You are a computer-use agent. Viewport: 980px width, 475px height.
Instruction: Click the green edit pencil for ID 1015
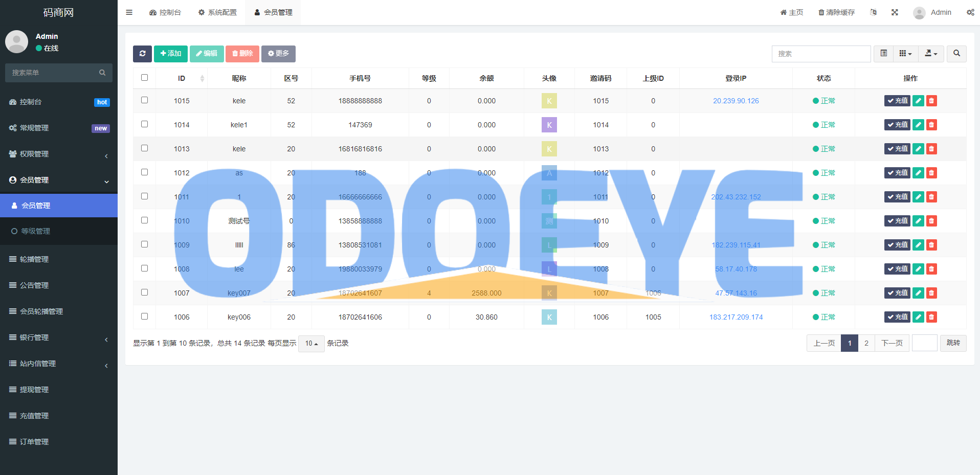pos(918,101)
